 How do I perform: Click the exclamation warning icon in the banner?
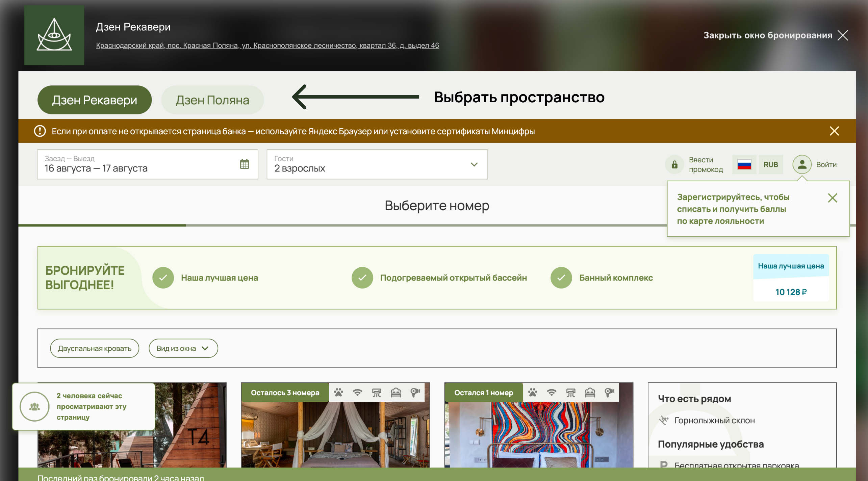click(x=40, y=131)
